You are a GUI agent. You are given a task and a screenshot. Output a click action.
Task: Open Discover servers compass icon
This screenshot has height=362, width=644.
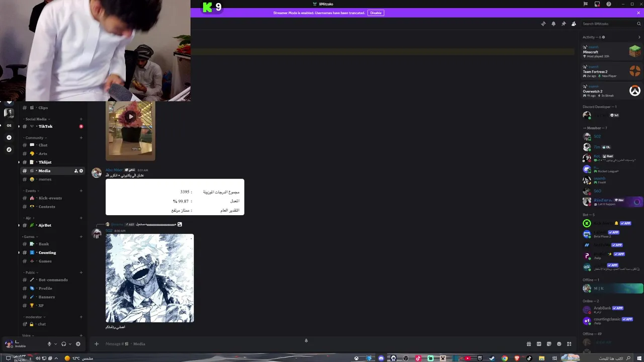9,149
